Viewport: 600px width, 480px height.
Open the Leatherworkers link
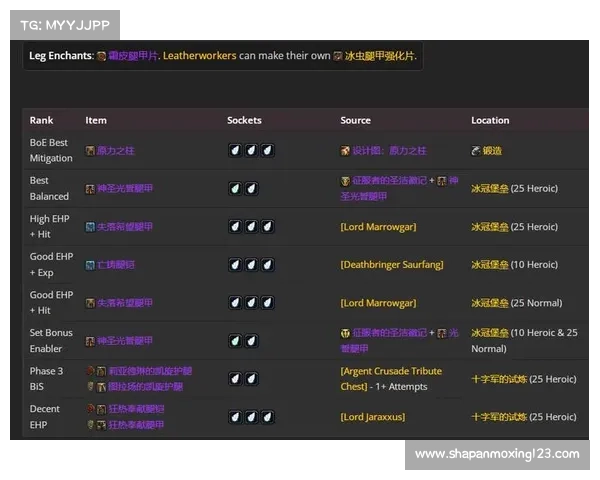tap(200, 56)
